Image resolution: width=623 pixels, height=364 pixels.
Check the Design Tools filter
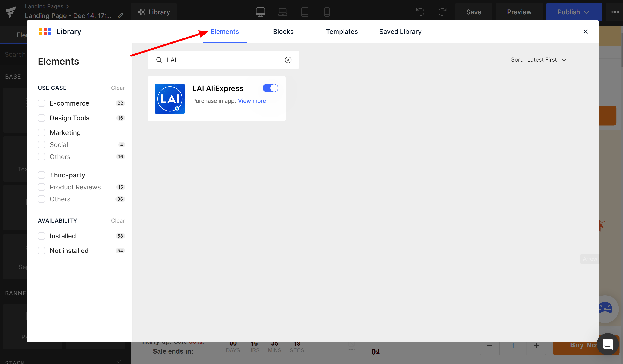point(42,118)
